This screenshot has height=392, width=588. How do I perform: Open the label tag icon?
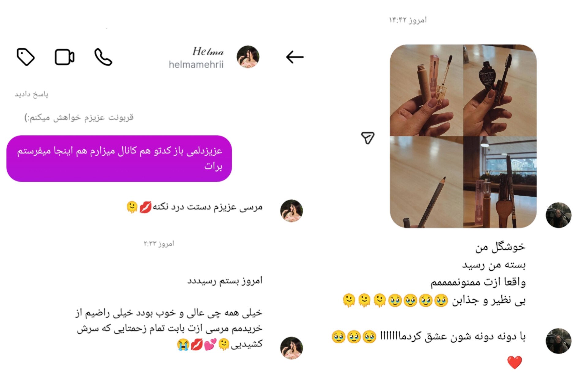click(25, 57)
